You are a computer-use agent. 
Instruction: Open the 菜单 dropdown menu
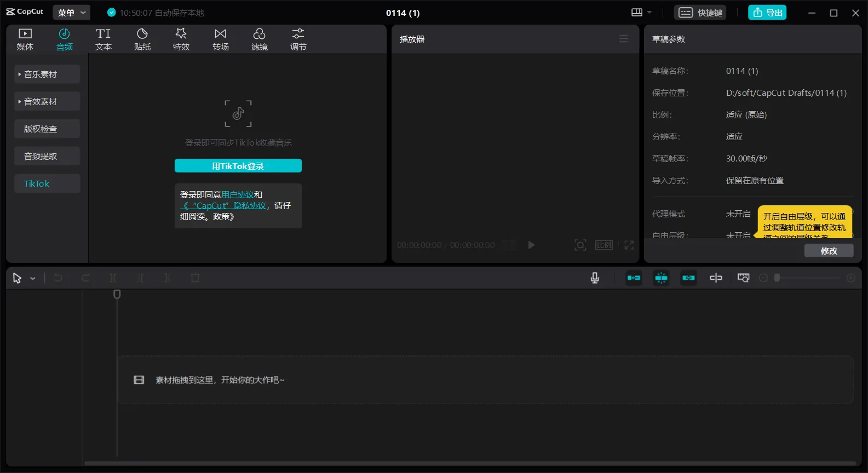tap(72, 13)
